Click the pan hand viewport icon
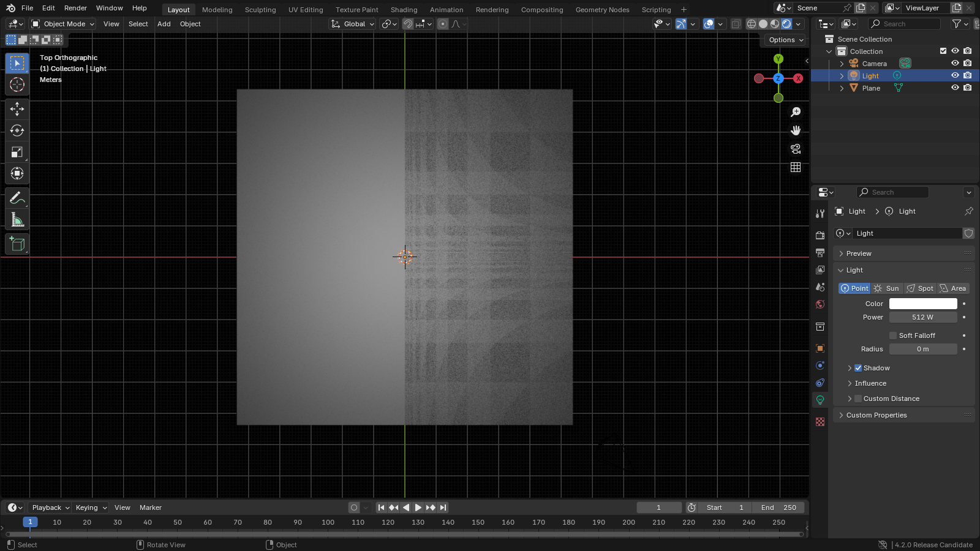The width and height of the screenshot is (980, 551). pyautogui.click(x=796, y=130)
